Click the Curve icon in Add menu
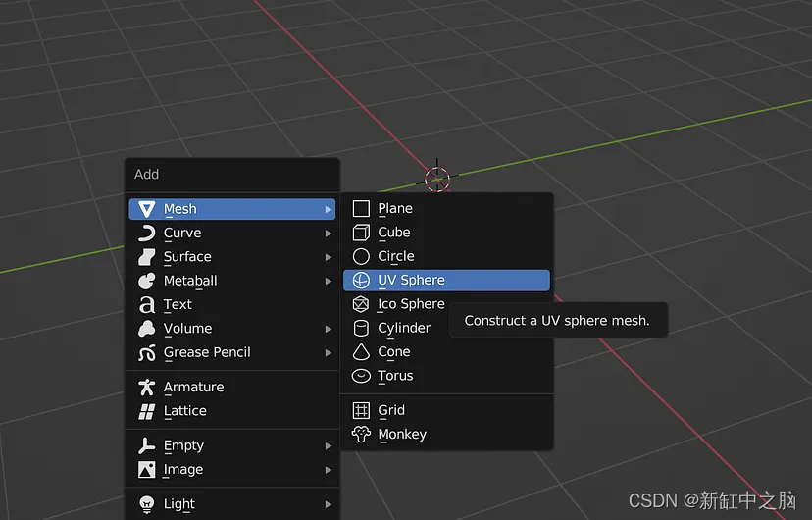The height and width of the screenshot is (520, 812). (146, 234)
